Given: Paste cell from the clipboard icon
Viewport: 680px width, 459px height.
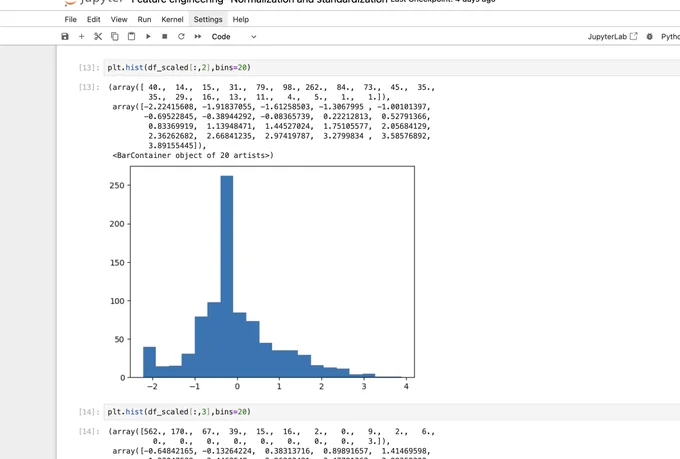Looking at the screenshot, I should pyautogui.click(x=131, y=36).
